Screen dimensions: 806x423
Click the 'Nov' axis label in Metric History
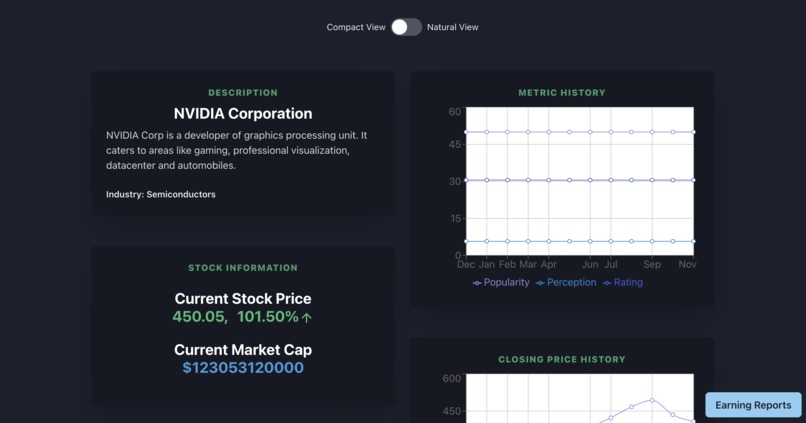[687, 264]
